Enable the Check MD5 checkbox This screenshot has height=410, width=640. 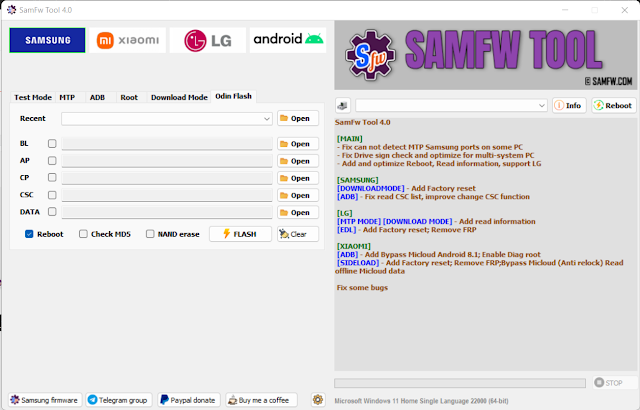83,234
